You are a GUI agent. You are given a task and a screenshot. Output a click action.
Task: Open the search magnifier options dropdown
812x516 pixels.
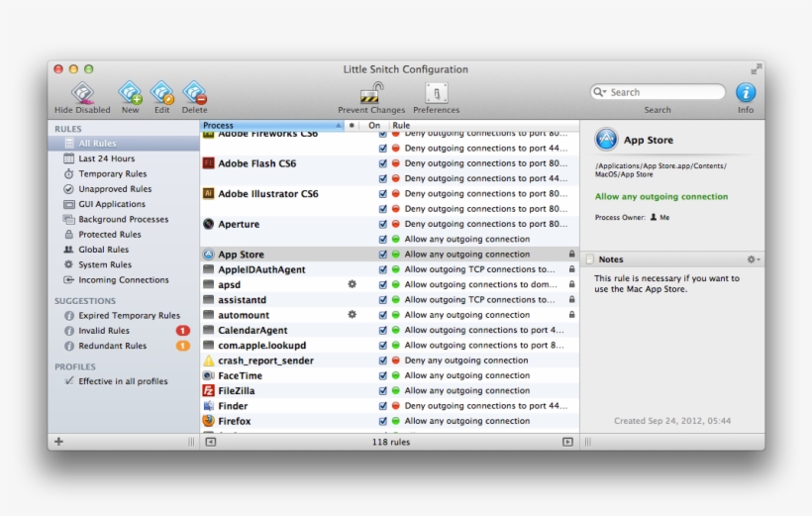click(600, 92)
